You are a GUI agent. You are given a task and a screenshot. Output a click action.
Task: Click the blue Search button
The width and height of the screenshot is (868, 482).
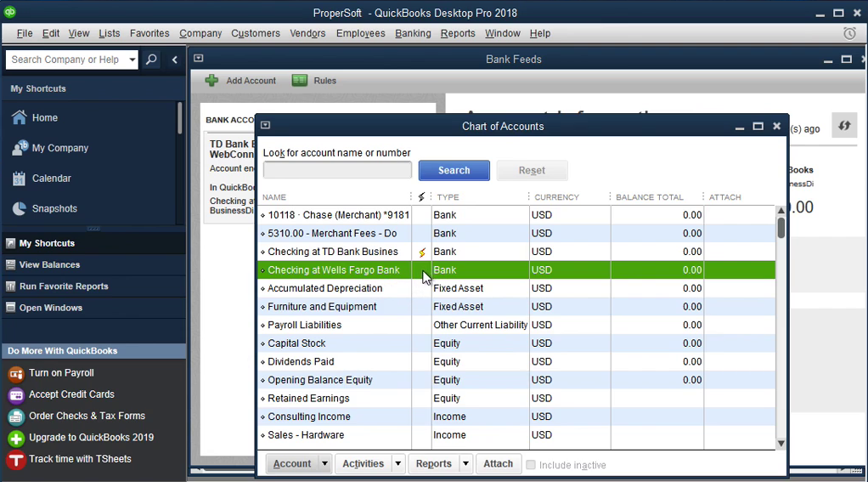(454, 171)
